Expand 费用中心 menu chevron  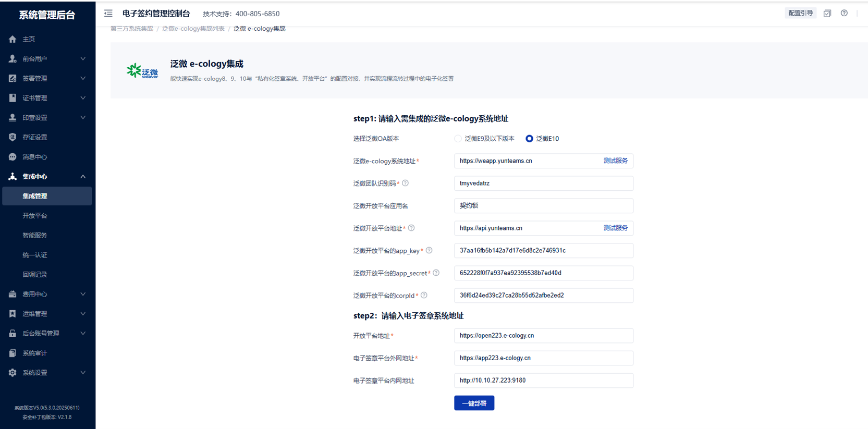click(83, 294)
